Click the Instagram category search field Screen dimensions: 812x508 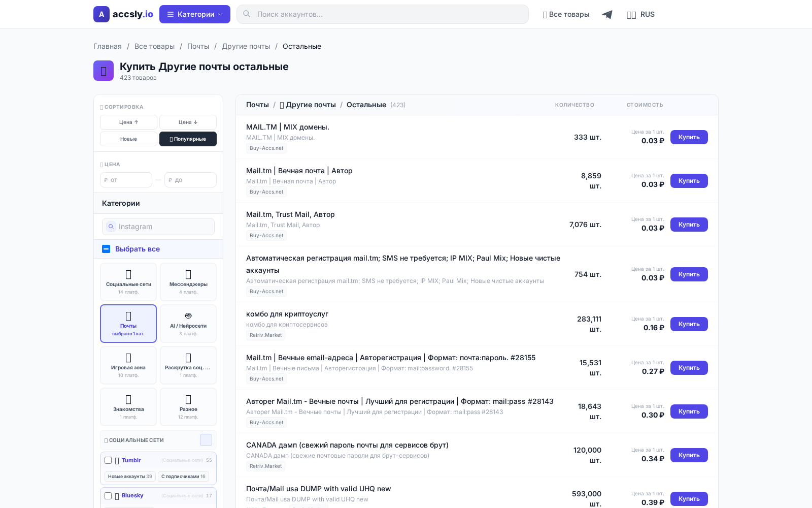tap(158, 227)
